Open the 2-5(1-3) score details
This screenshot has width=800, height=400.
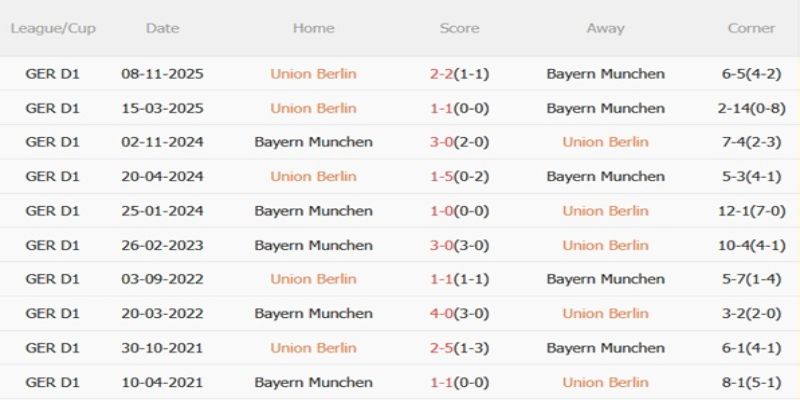459,348
